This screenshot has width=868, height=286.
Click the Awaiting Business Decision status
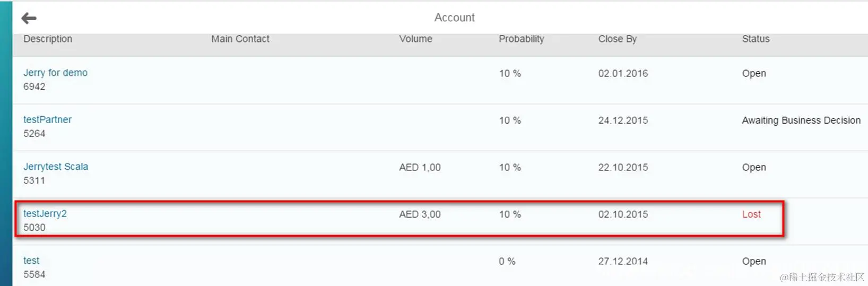coord(801,120)
